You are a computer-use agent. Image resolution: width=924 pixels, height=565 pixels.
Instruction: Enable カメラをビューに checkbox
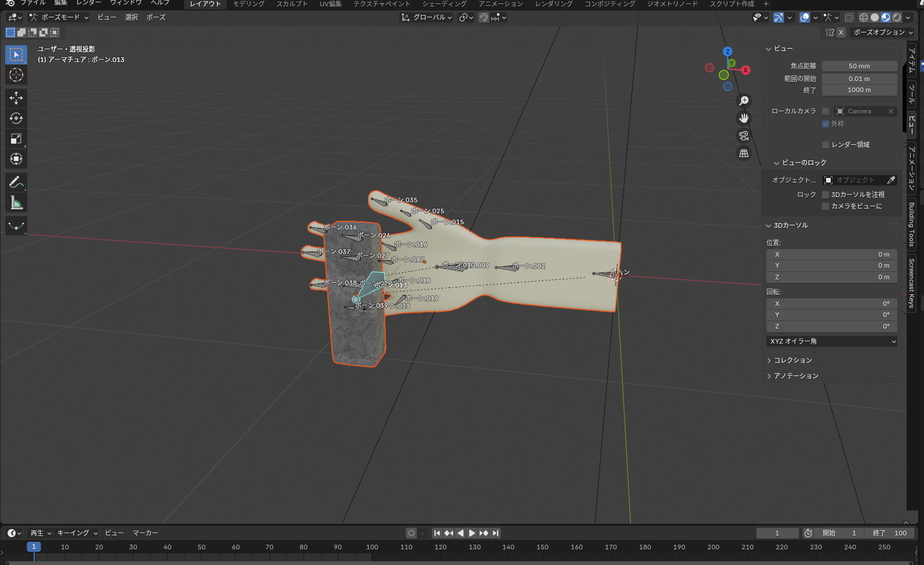coord(826,206)
